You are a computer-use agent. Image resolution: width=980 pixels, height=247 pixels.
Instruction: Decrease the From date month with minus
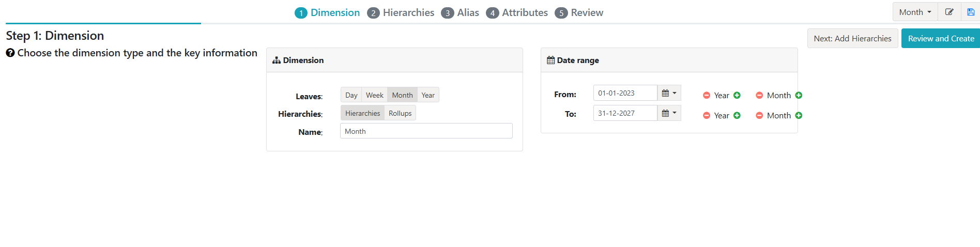point(759,95)
